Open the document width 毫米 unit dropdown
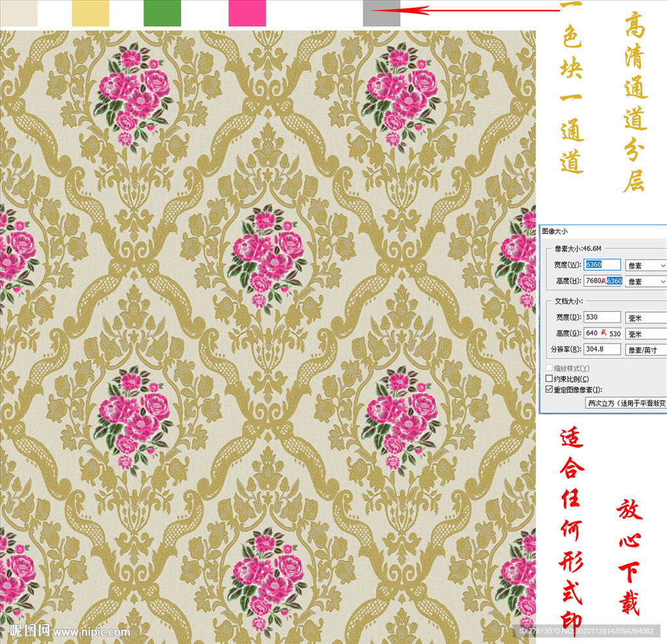Viewport: 667px width, 644px height. [646, 318]
